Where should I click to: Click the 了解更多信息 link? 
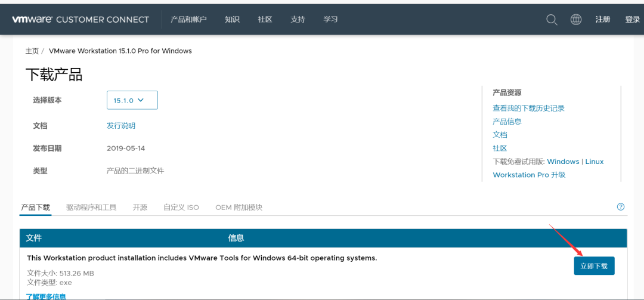pos(46,296)
